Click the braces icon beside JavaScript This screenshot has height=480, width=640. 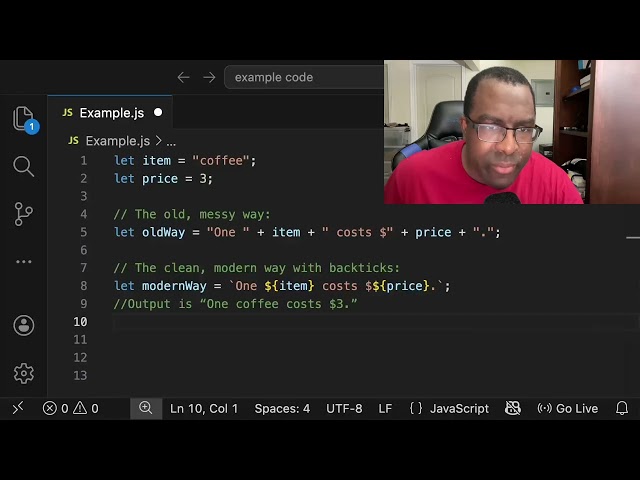coord(416,408)
